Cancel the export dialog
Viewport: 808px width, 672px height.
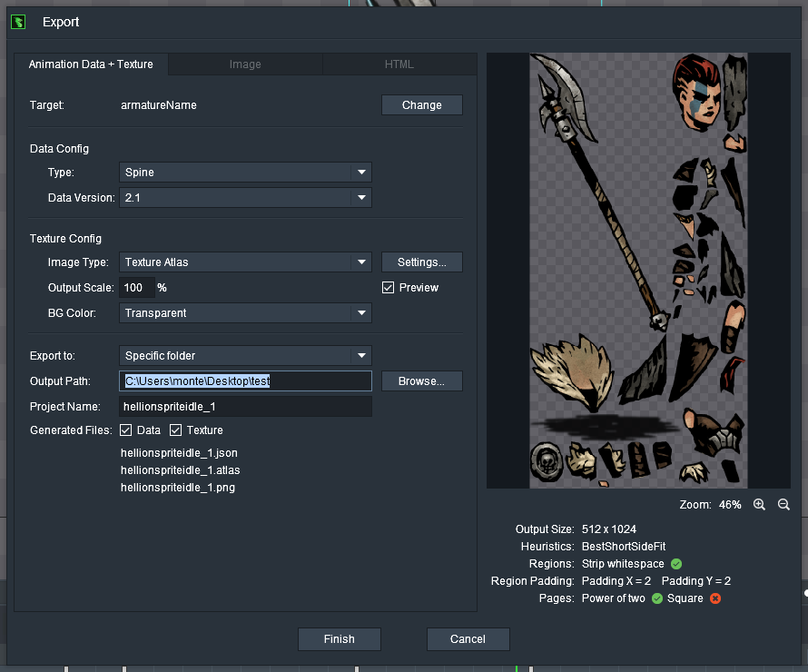tap(468, 639)
